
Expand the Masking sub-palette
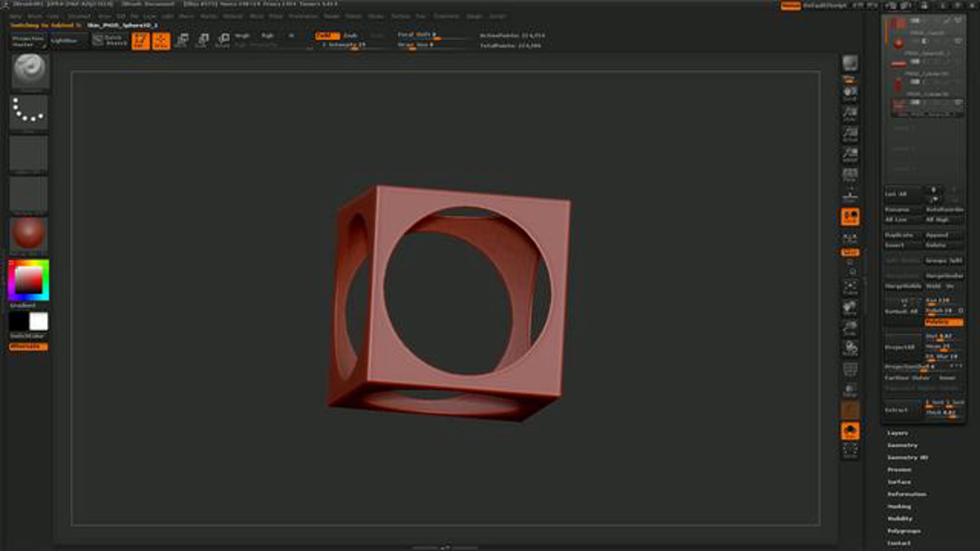[x=899, y=506]
